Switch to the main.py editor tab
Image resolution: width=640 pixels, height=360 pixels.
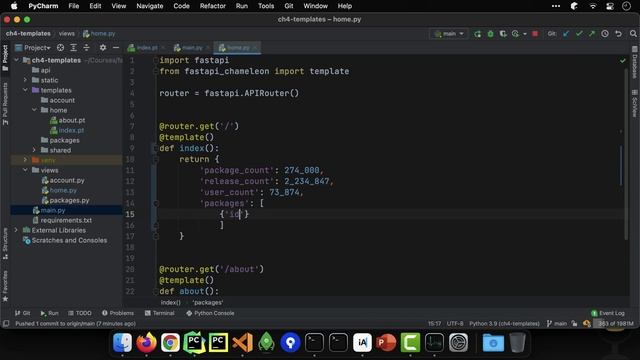(x=192, y=48)
